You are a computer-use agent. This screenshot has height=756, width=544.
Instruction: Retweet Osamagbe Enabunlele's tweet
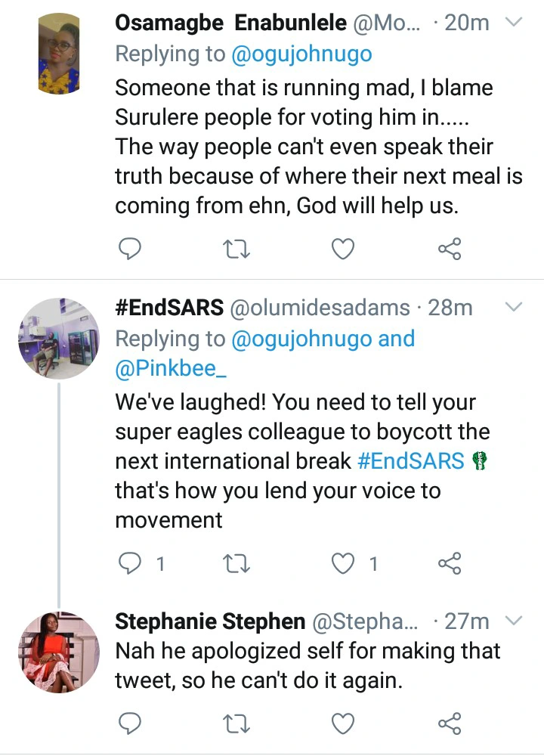(x=237, y=247)
